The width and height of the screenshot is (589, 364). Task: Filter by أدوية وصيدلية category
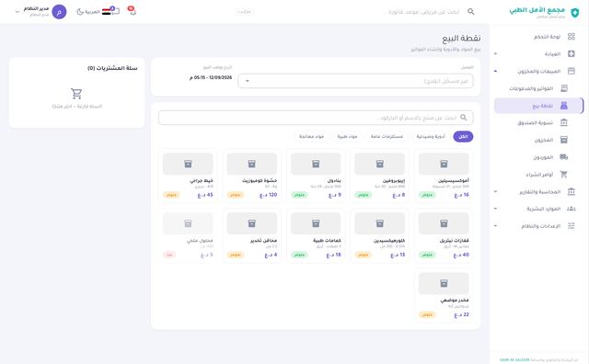(431, 137)
